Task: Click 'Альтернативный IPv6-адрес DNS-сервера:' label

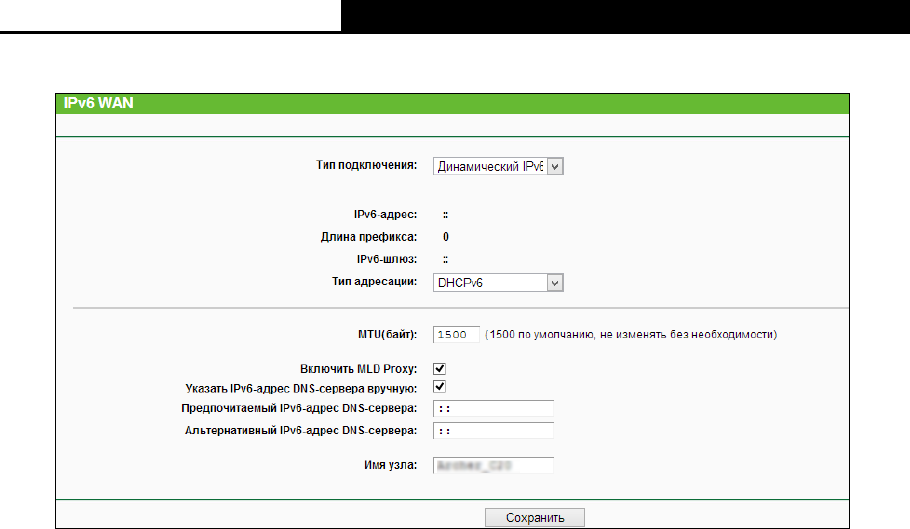Action: tap(301, 431)
